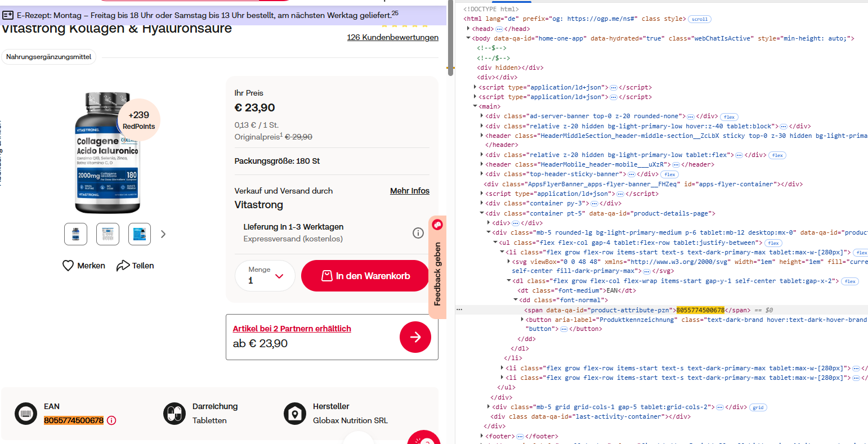868x444 pixels.
Task: Open Artikel bei 2 Partnern erhältlich link
Action: [x=292, y=329]
